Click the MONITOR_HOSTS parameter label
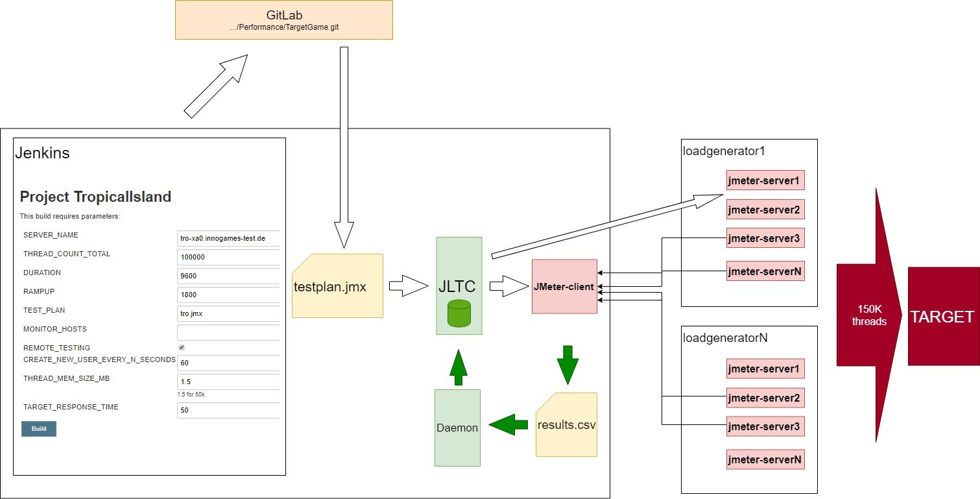The width and height of the screenshot is (980, 499). click(55, 329)
